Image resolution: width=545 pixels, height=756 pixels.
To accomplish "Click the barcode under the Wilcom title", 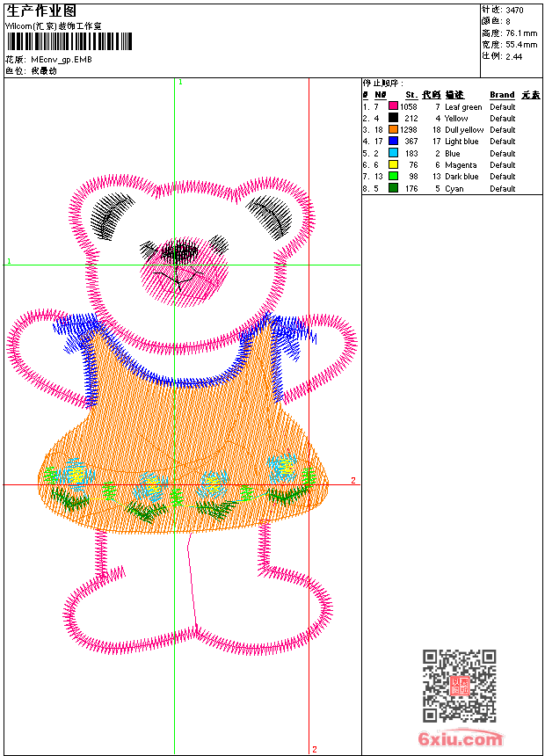I will point(69,42).
